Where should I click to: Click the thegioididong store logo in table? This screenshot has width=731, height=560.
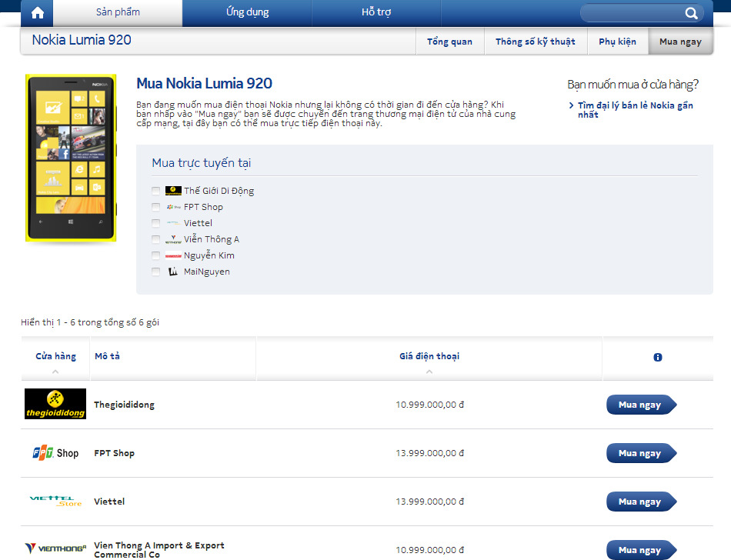(55, 404)
